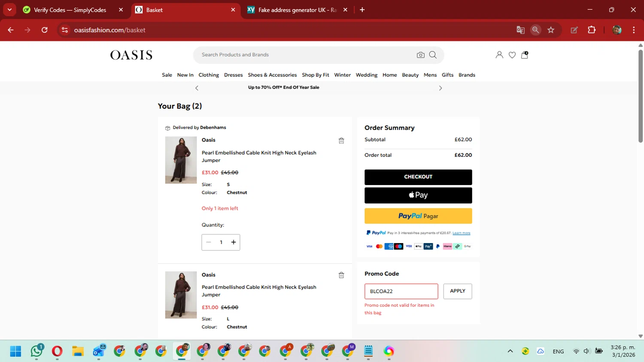Close the Basket tab

pos(233,10)
